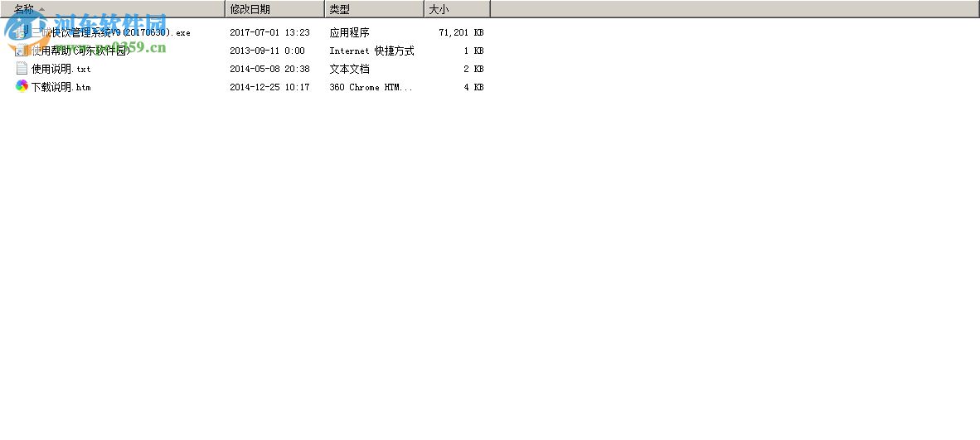Click size value 71,201 KB

point(461,32)
